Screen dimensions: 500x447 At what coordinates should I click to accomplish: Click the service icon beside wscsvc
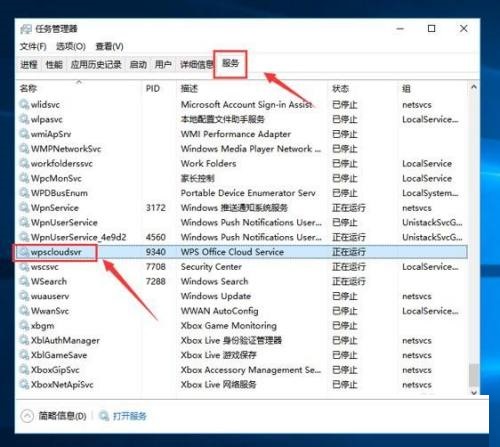(x=24, y=266)
